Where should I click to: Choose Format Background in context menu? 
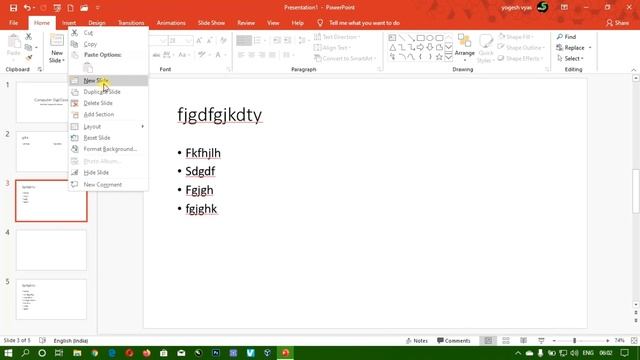point(108,149)
